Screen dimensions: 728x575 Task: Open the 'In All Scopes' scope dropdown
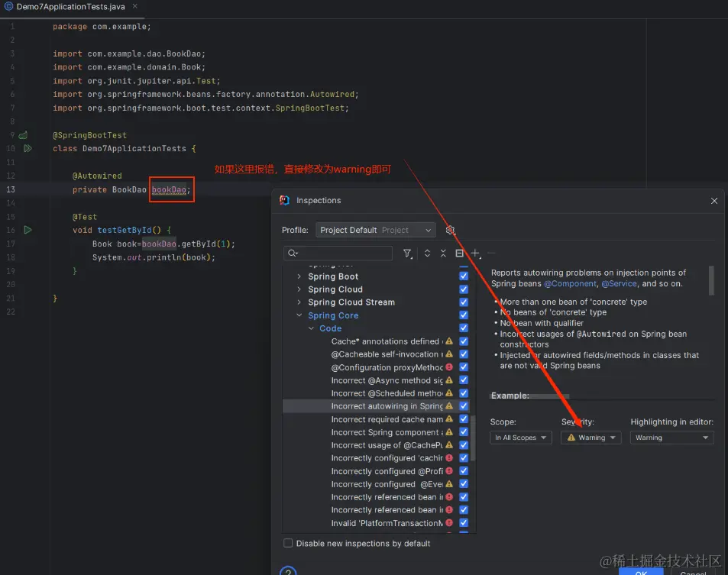click(x=521, y=438)
